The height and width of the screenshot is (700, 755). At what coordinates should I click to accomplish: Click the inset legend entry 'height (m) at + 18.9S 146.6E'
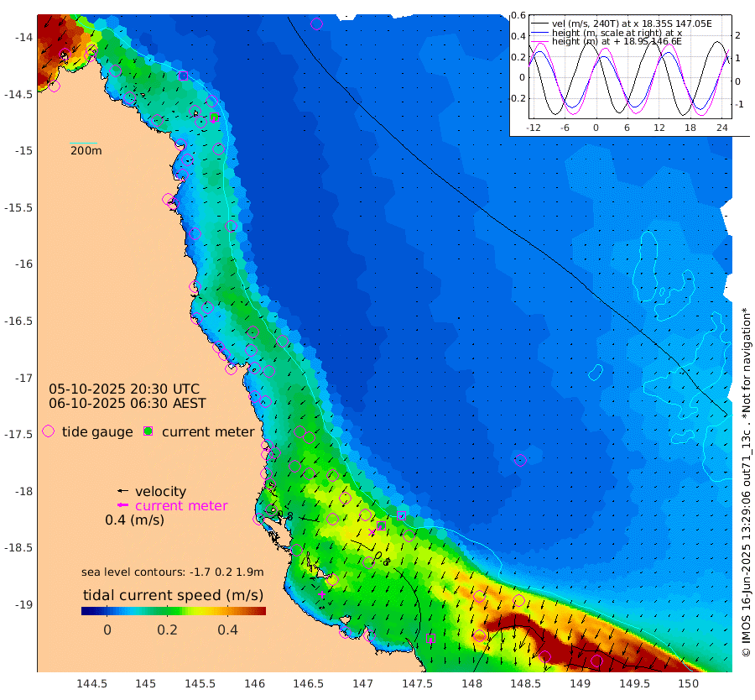(617, 41)
